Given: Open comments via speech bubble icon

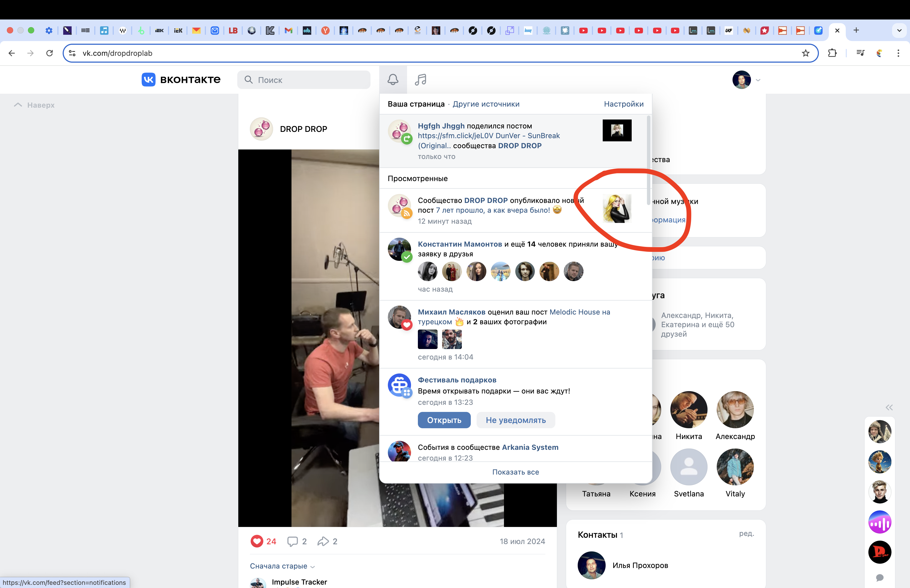Looking at the screenshot, I should 293,541.
